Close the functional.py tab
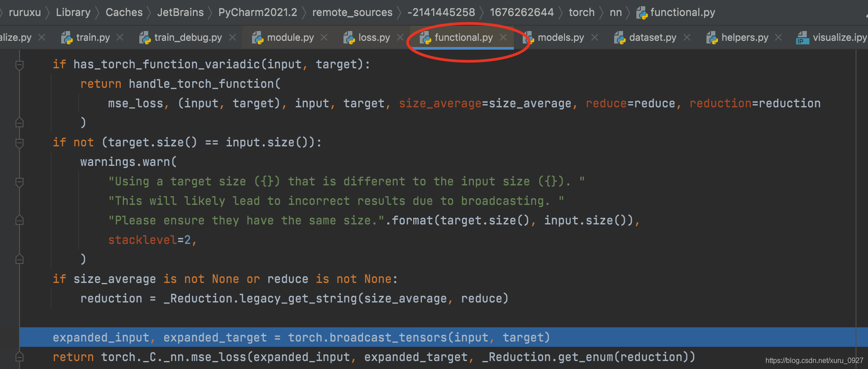Screen dimensions: 868x369 (503, 38)
